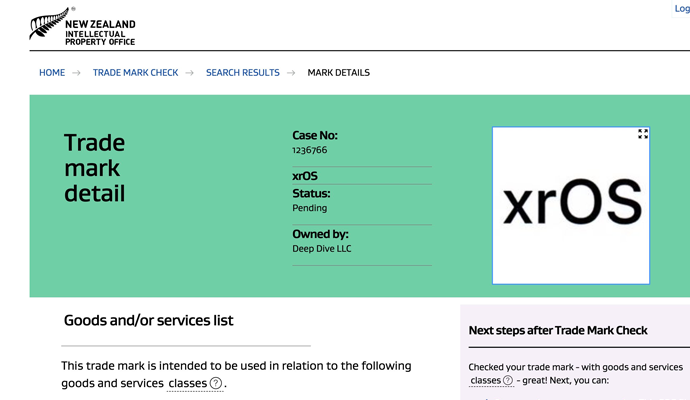This screenshot has width=690, height=400.
Task: Click the Status: label
Action: [311, 194]
